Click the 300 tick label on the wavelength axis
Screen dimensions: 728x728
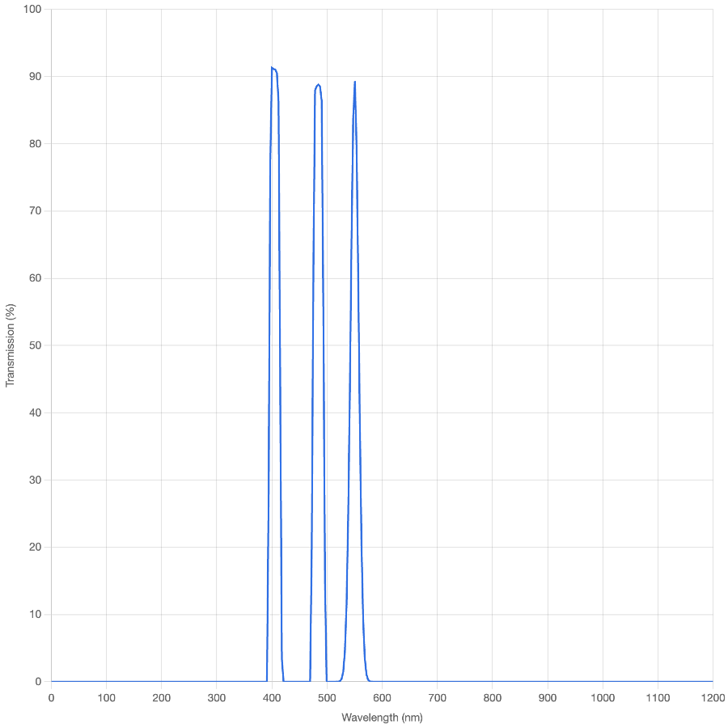pos(216,697)
